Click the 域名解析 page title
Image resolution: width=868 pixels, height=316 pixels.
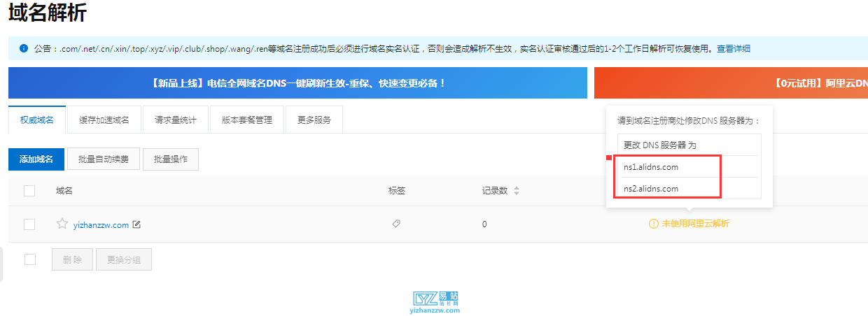click(48, 12)
